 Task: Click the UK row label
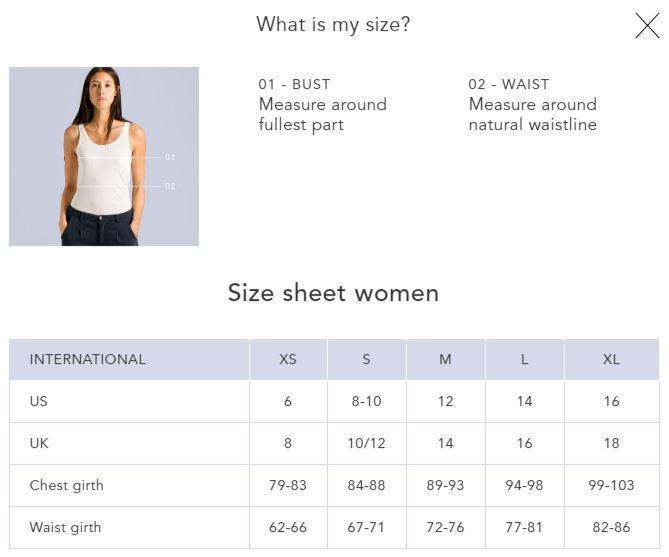click(39, 443)
